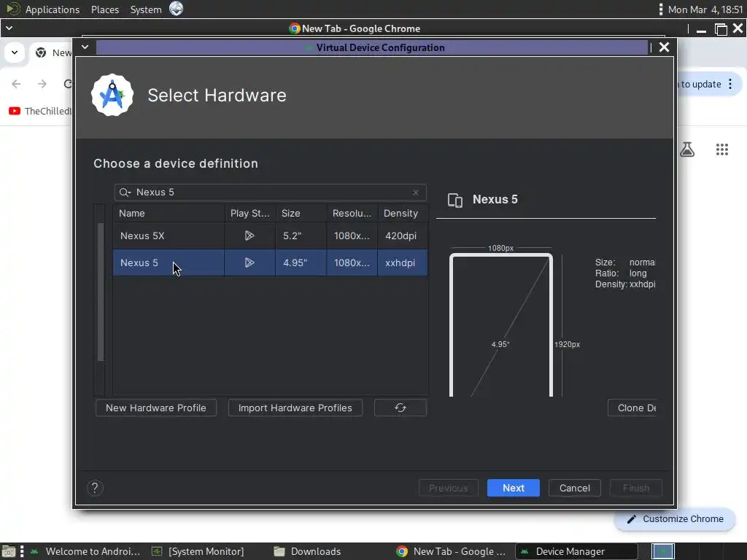This screenshot has height=560, width=747.
Task: Sort by Size column header
Action: coord(301,214)
